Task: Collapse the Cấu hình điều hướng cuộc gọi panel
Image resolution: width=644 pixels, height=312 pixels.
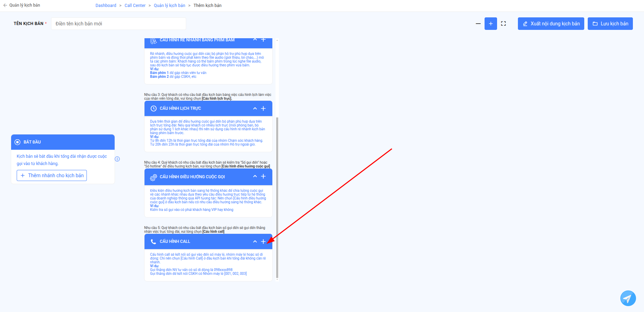Action: (255, 176)
